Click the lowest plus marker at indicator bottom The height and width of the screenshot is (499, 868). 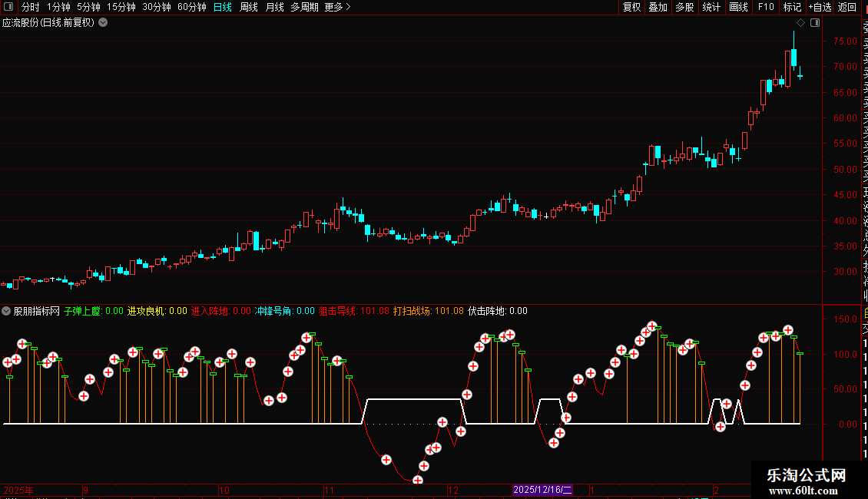coord(418,480)
